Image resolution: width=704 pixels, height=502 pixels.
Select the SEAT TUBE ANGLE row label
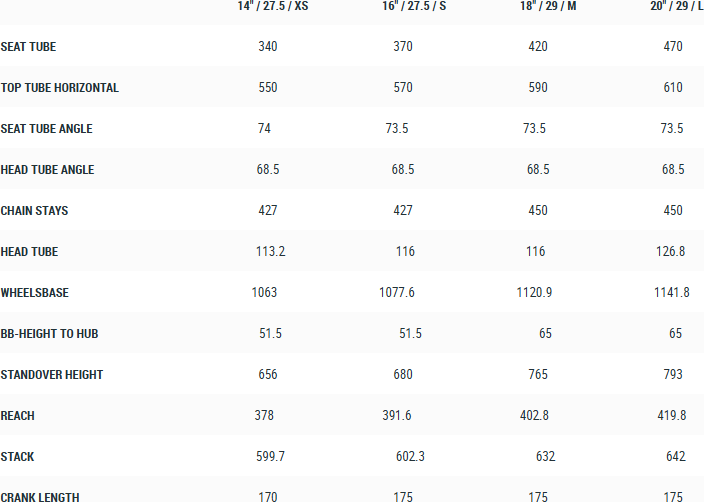coord(47,129)
